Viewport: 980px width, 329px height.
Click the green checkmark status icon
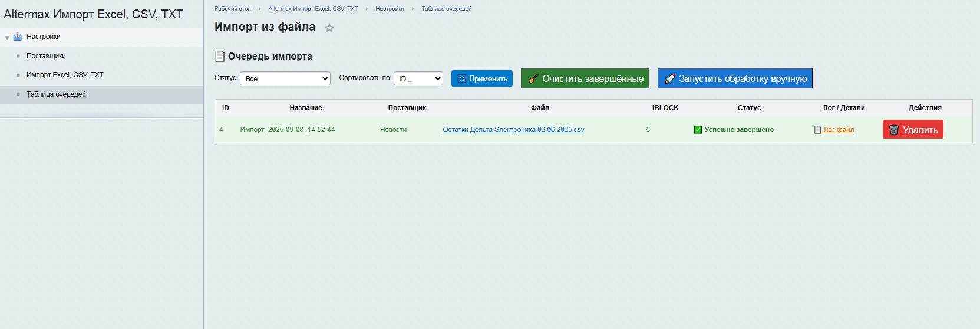(698, 130)
